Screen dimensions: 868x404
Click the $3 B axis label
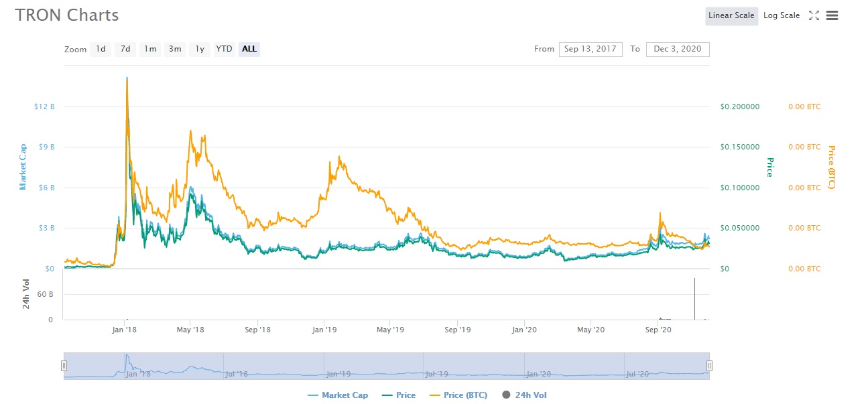click(46, 228)
